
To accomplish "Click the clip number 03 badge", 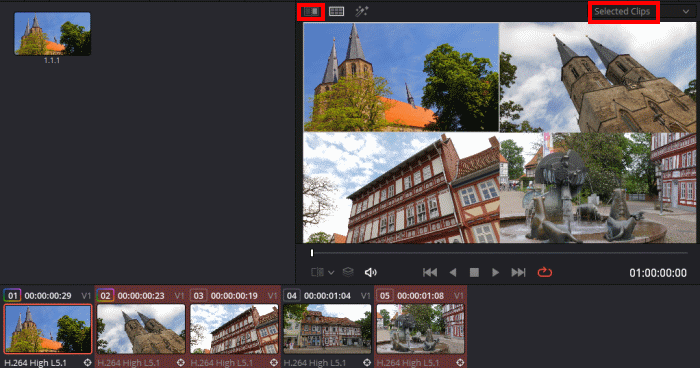I will pyautogui.click(x=199, y=296).
